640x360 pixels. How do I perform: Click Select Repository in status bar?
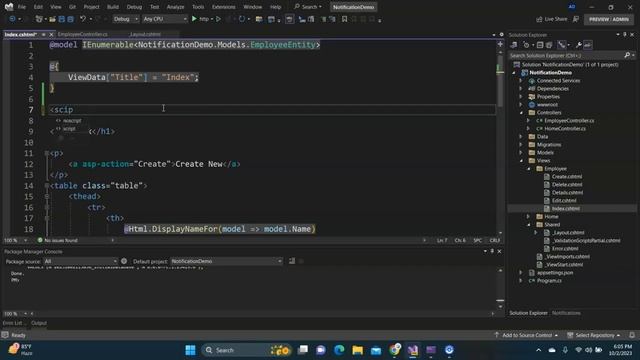click(594, 335)
